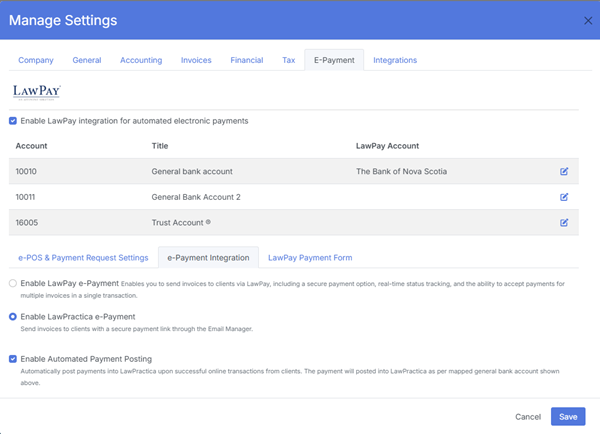Show e-POS & Payment Request Settings tab

[x=83, y=258]
